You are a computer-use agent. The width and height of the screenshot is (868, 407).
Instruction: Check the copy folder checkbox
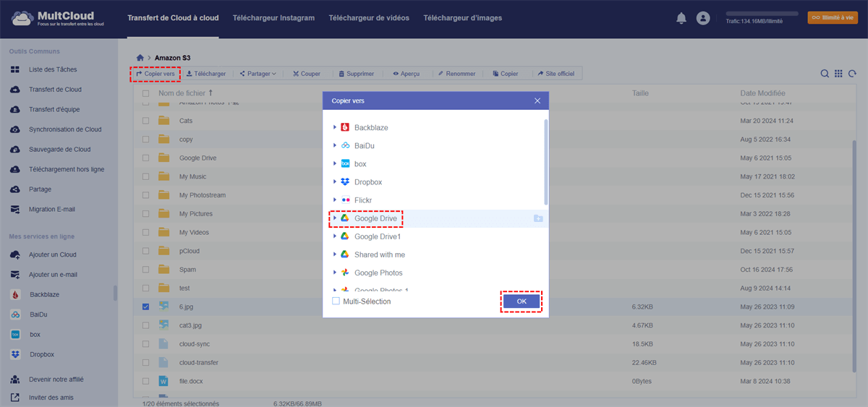[x=146, y=139]
